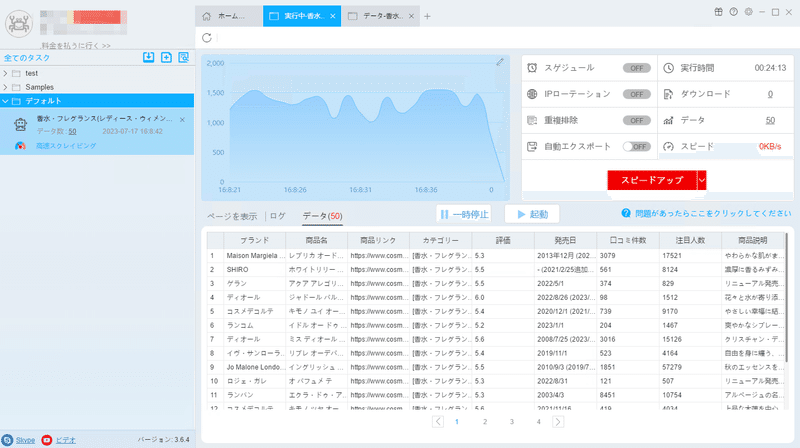The height and width of the screenshot is (448, 800).
Task: Open the ログ tab
Action: (x=278, y=216)
